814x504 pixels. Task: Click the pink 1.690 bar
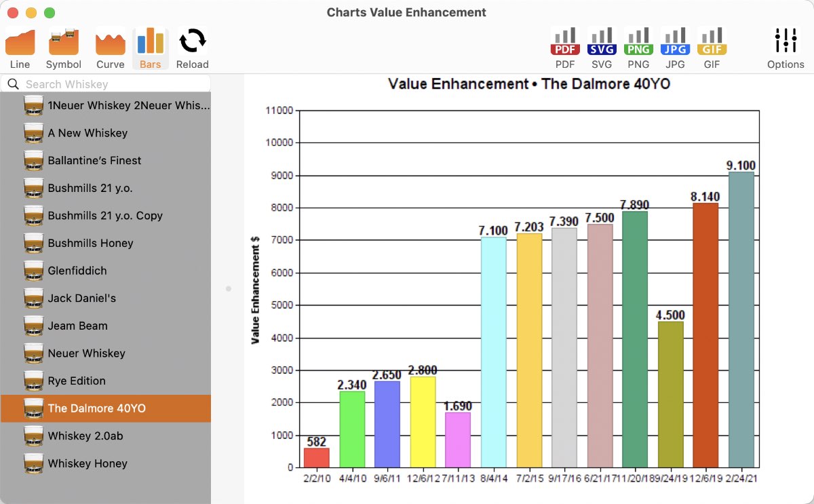click(x=457, y=440)
